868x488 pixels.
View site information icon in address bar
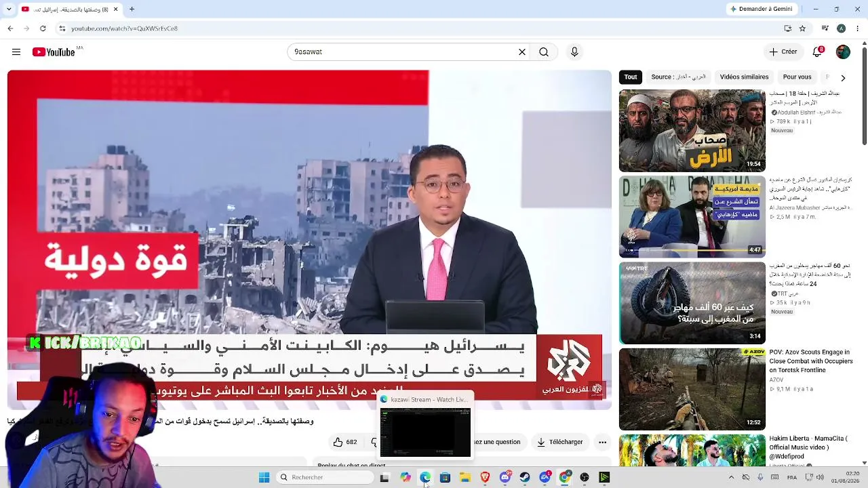62,28
